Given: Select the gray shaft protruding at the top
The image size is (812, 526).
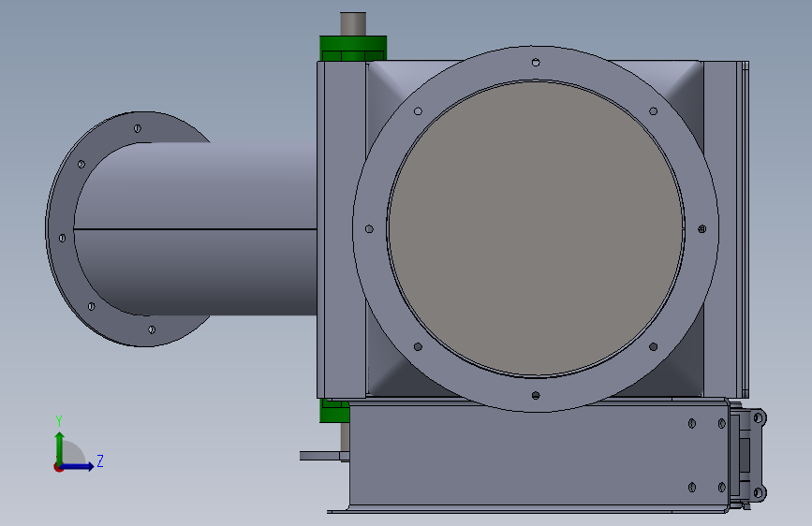Looking at the screenshot, I should [x=353, y=23].
